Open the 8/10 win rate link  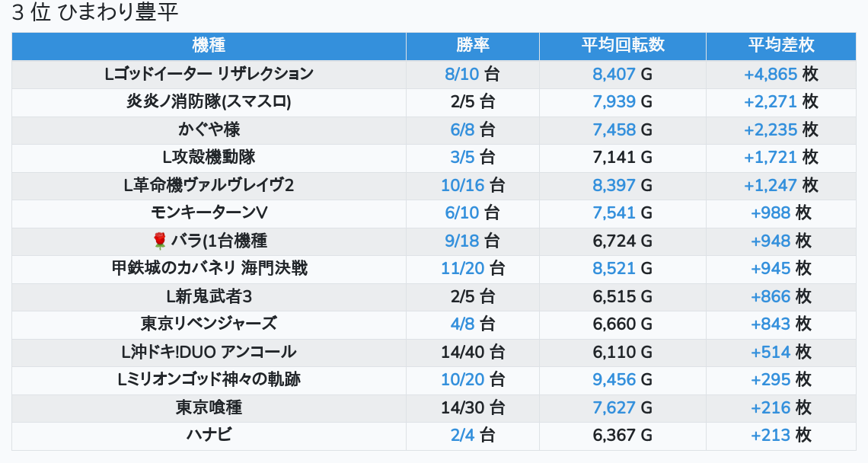[462, 74]
